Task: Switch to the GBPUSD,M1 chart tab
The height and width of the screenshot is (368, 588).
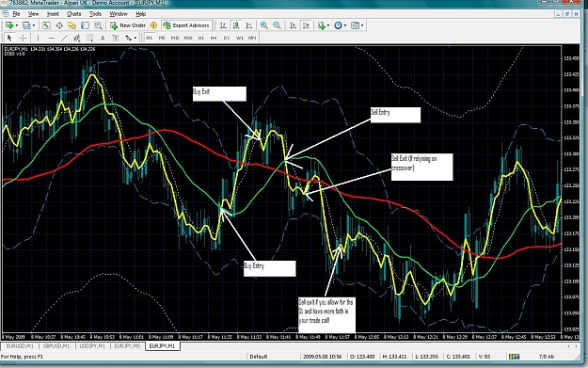Action: [x=56, y=345]
